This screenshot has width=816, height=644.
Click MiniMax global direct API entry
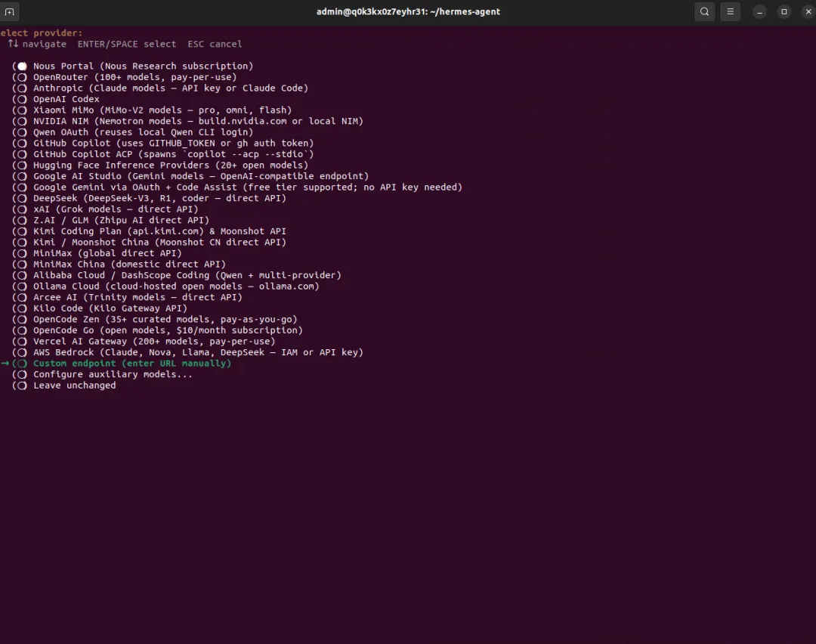pyautogui.click(x=108, y=253)
